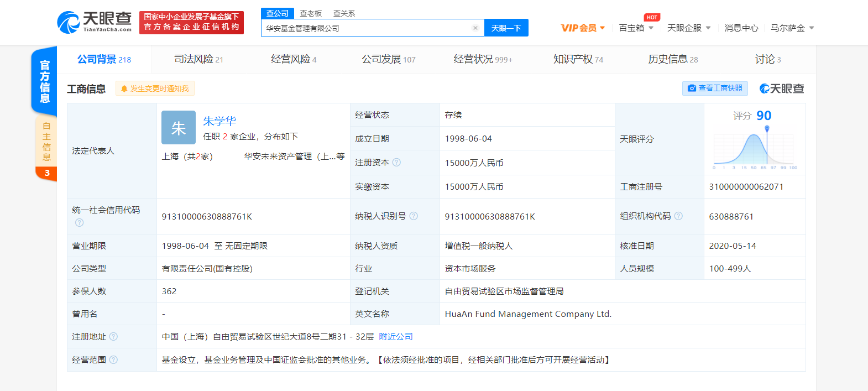Viewport: 868px width, 391px height.
Task: Open 消息中心
Action: point(741,28)
